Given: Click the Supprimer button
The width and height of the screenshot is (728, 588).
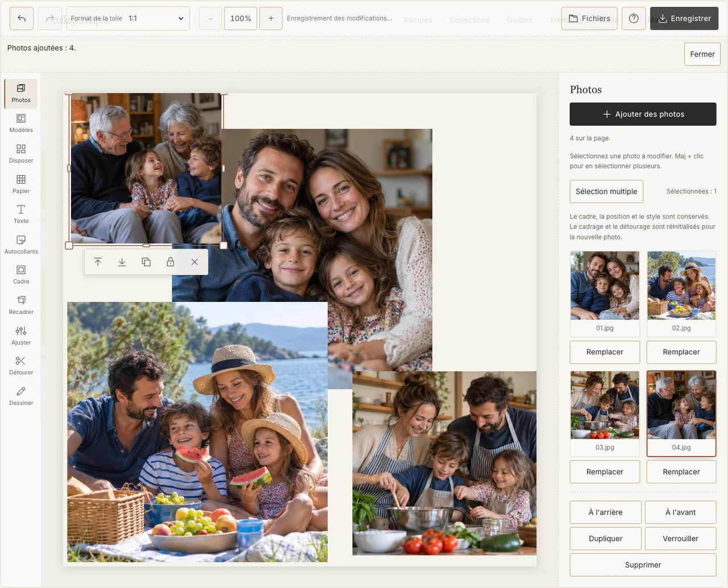Looking at the screenshot, I should coord(643,565).
